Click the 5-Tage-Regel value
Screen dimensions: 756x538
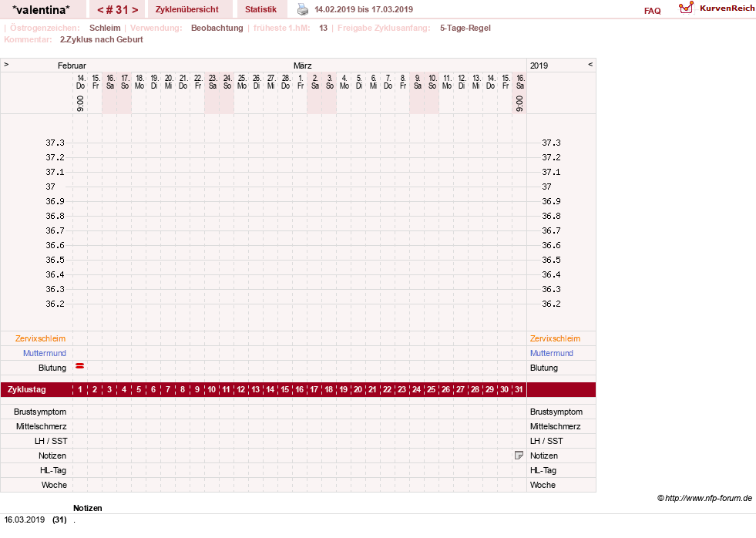pyautogui.click(x=465, y=28)
